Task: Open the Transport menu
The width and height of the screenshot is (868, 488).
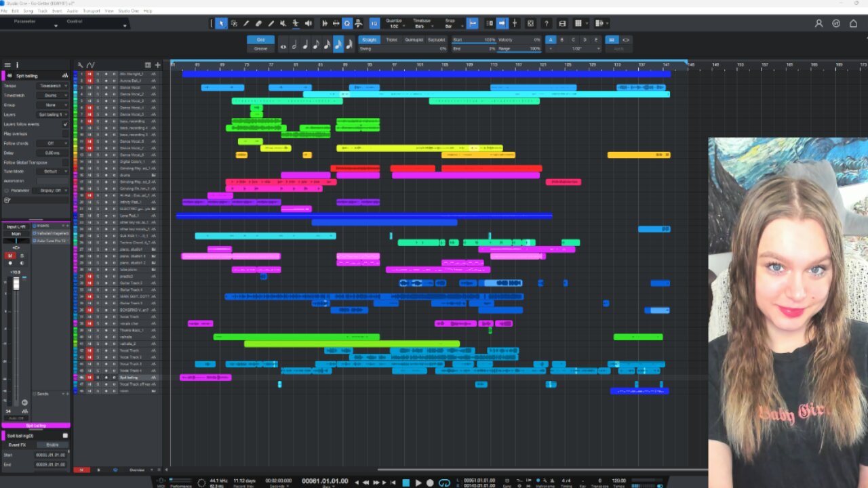Action: pyautogui.click(x=91, y=11)
